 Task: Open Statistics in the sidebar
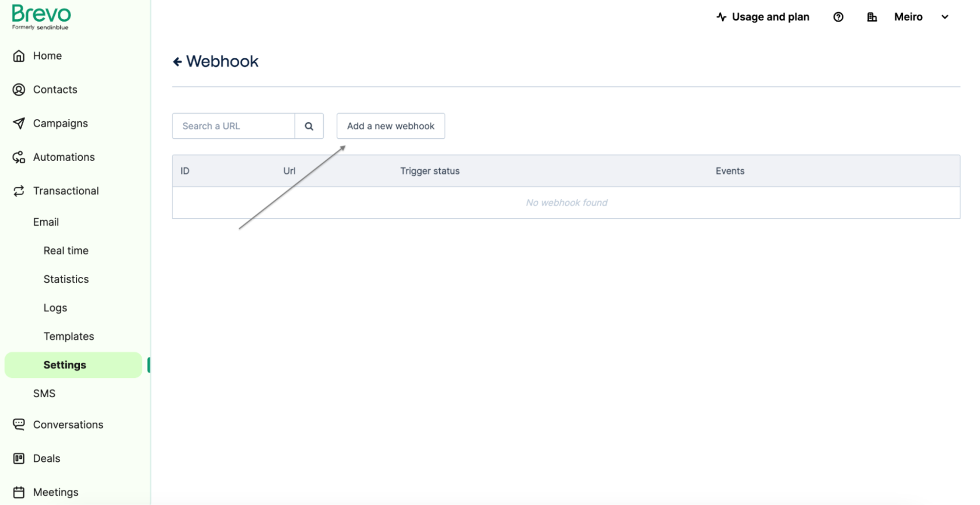[66, 279]
